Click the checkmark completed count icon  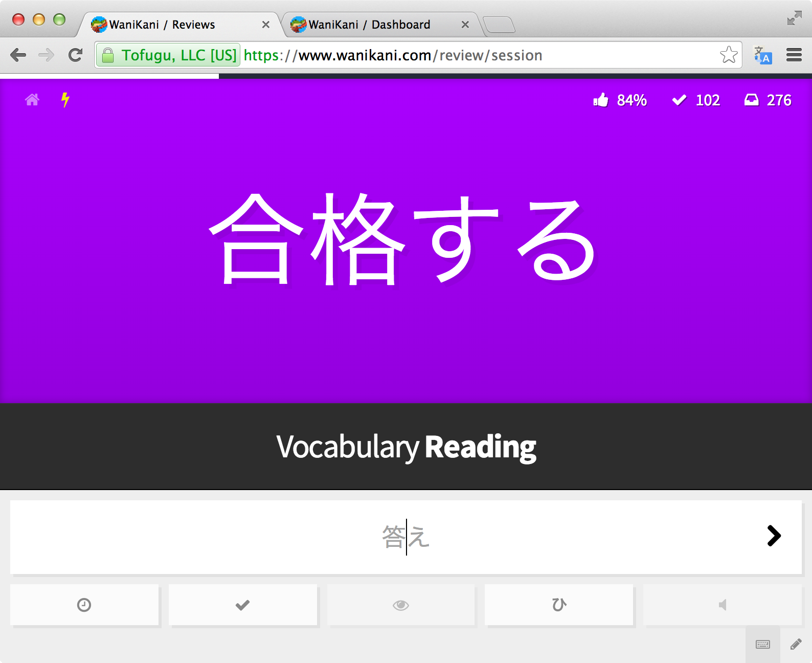679,100
